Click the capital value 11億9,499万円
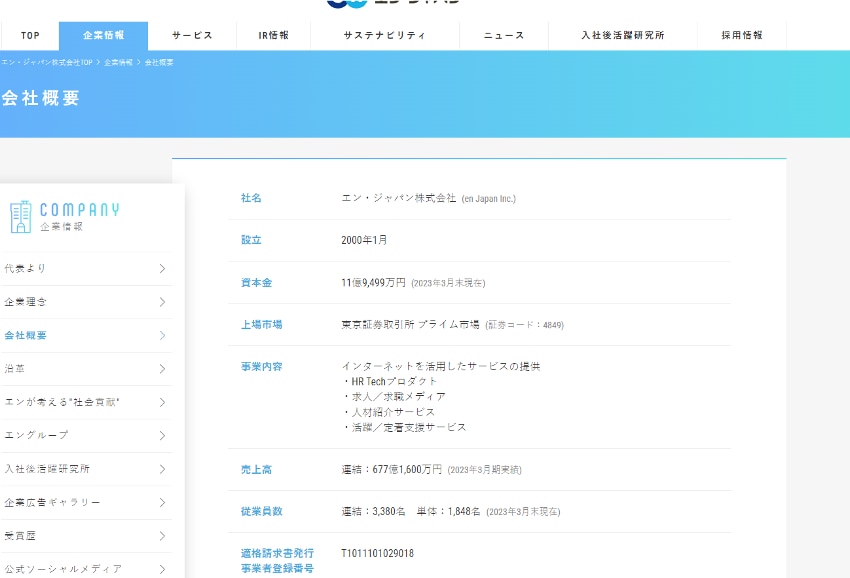The height and width of the screenshot is (578, 850). pos(374,282)
